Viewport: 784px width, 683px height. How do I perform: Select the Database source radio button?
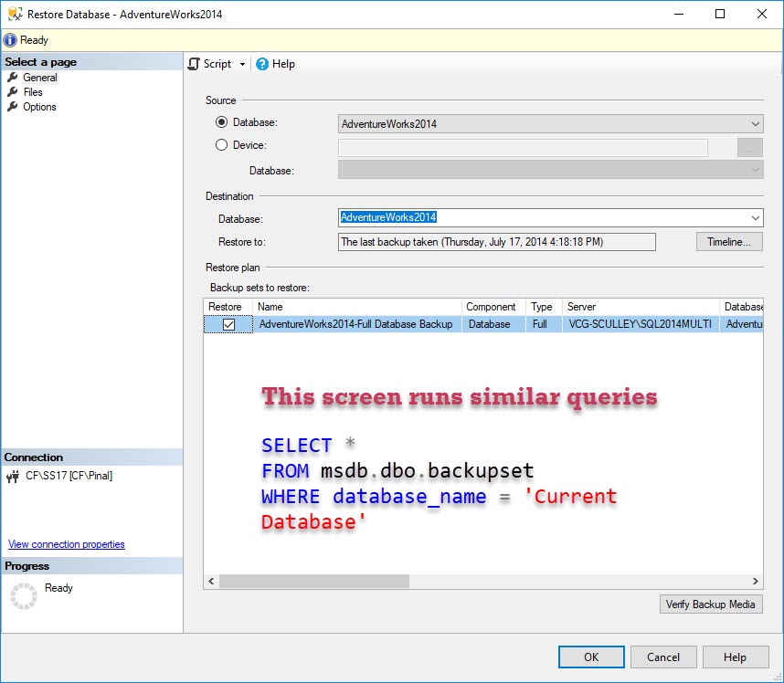point(220,121)
